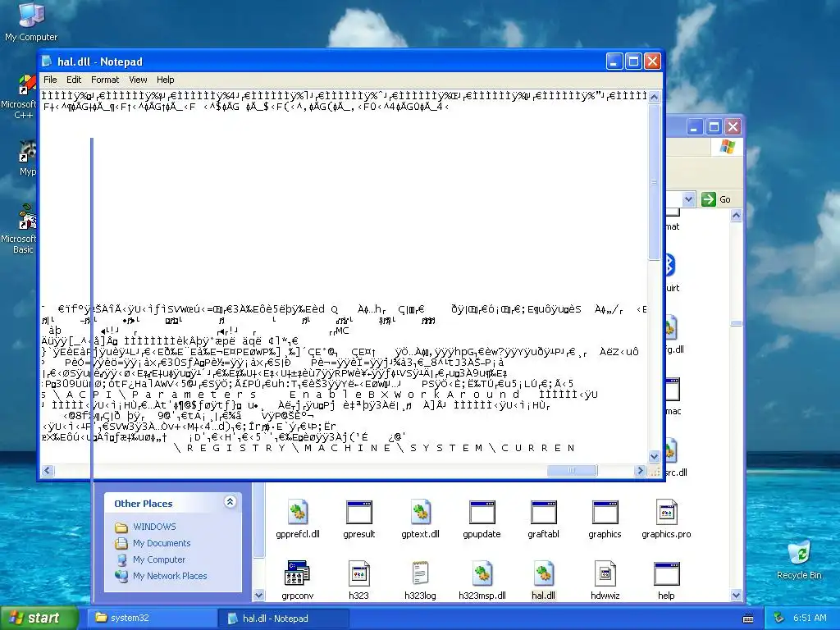Click Explorer file list scroll up arrow
The image size is (840, 630).
pyautogui.click(x=736, y=216)
